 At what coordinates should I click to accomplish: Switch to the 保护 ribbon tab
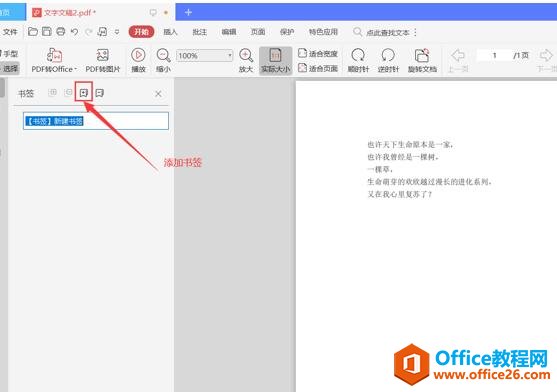pyautogui.click(x=287, y=32)
